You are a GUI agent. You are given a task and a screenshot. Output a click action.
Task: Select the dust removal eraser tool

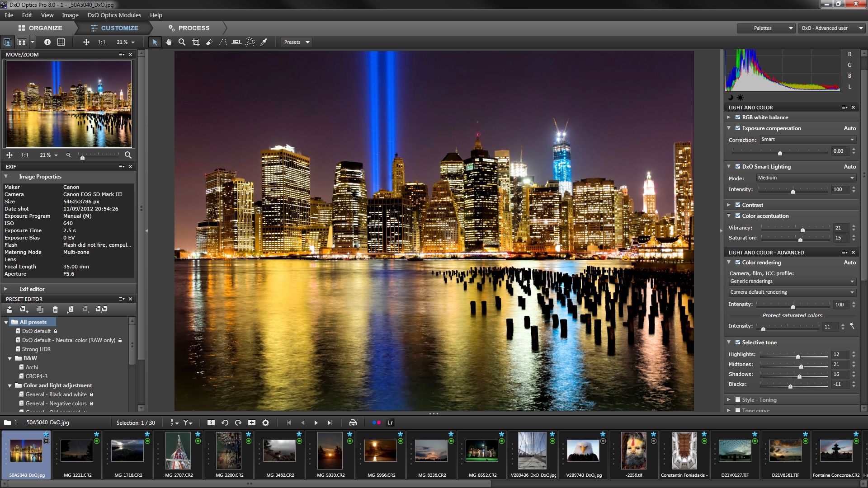tap(209, 42)
